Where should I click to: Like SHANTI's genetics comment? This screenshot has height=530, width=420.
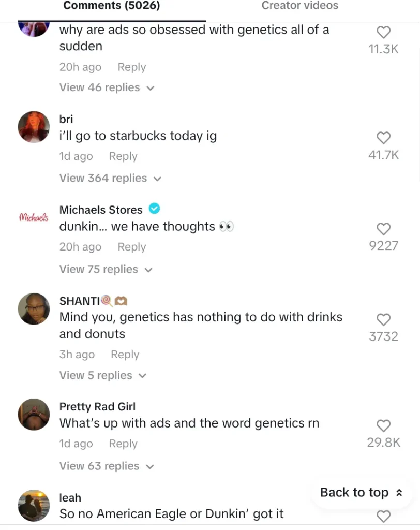pyautogui.click(x=383, y=319)
